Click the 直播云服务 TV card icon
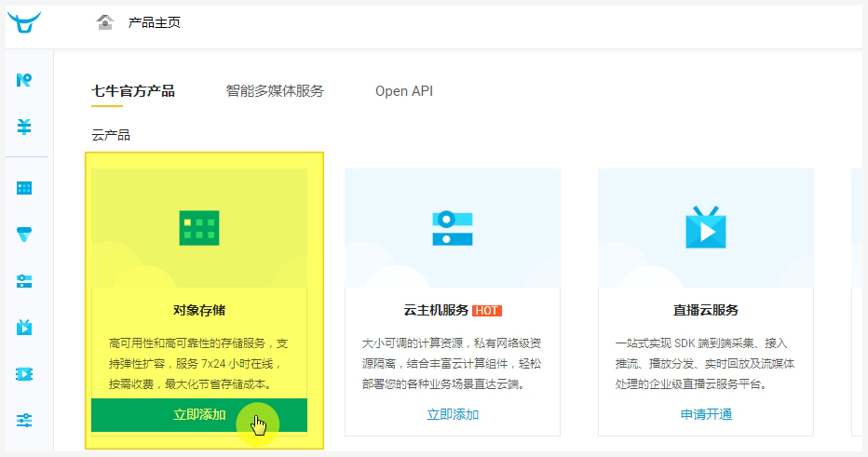The height and width of the screenshot is (457, 868). pos(706,227)
